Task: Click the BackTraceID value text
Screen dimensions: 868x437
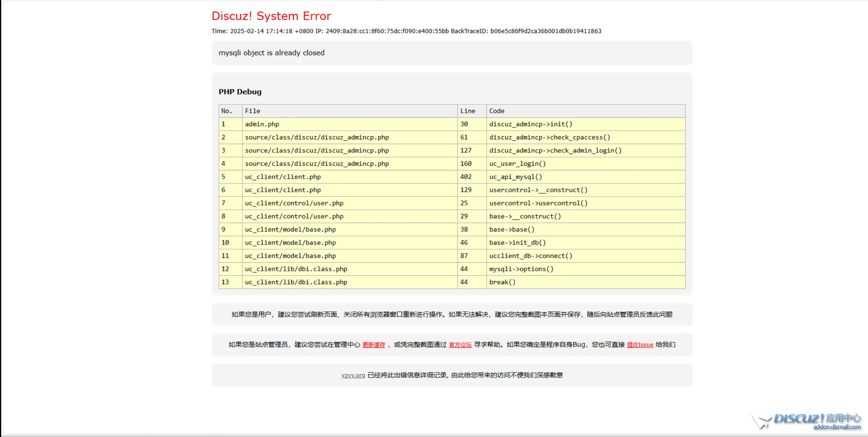Action: (x=545, y=31)
